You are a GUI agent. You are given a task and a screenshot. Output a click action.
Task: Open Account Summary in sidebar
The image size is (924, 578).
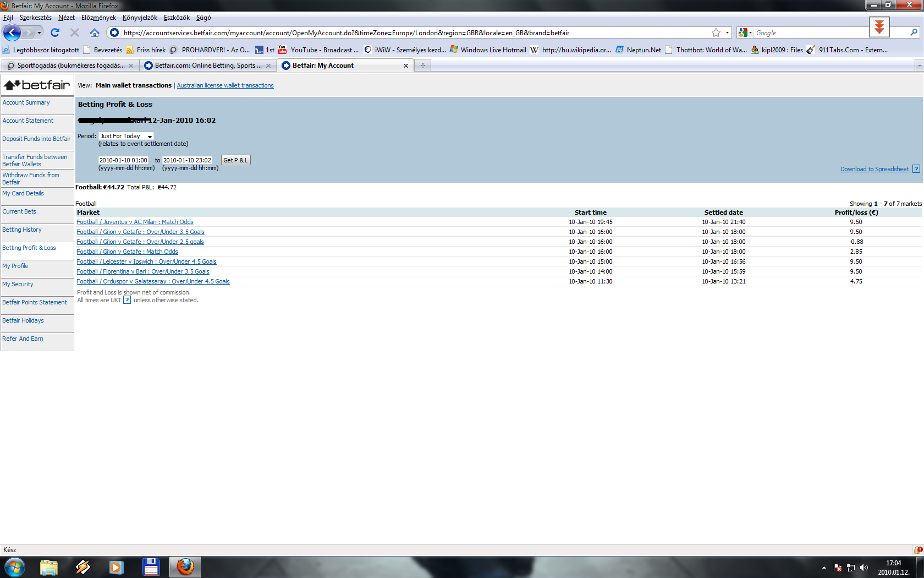tap(26, 102)
